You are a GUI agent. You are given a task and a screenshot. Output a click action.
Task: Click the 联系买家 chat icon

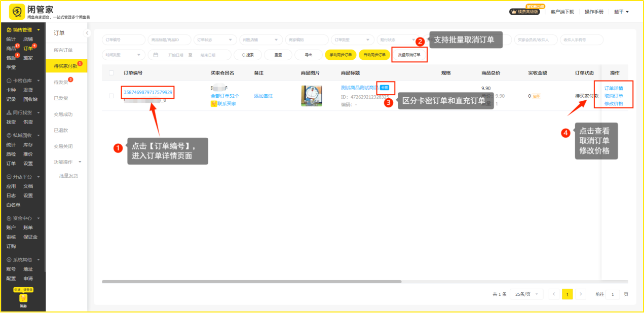pos(214,104)
